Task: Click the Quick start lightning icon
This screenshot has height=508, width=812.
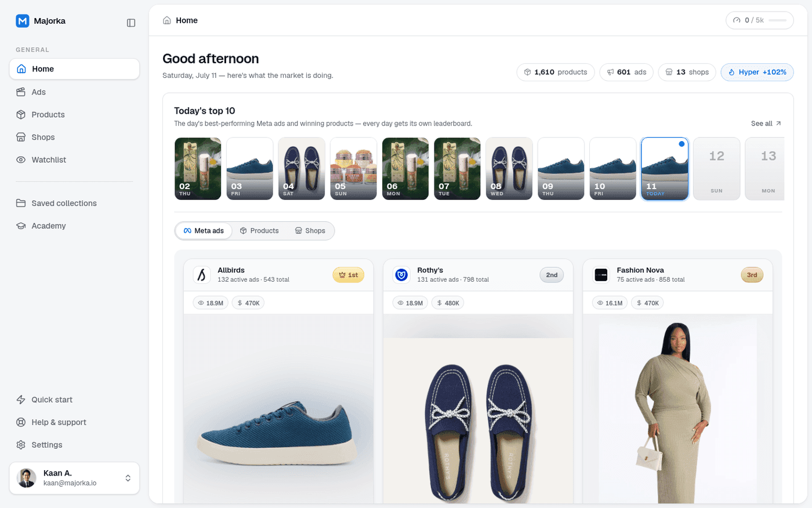Action: pyautogui.click(x=21, y=399)
